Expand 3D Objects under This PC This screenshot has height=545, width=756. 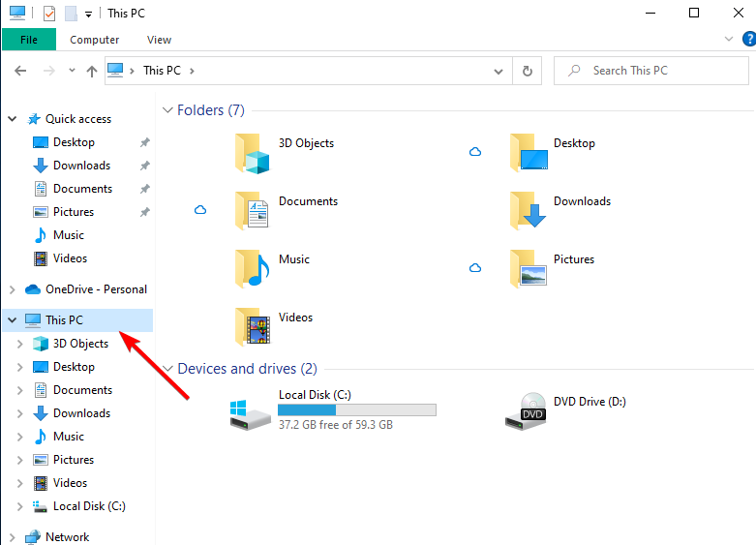[x=19, y=344]
